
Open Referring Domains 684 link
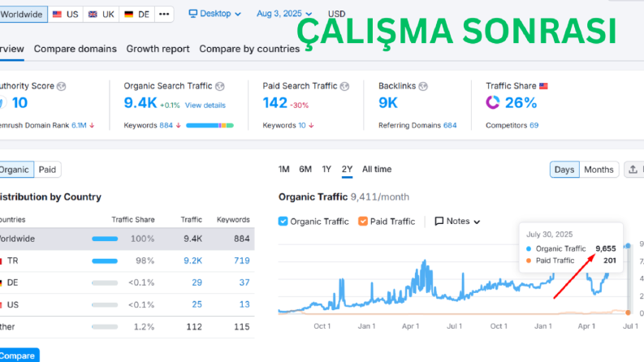pos(450,126)
